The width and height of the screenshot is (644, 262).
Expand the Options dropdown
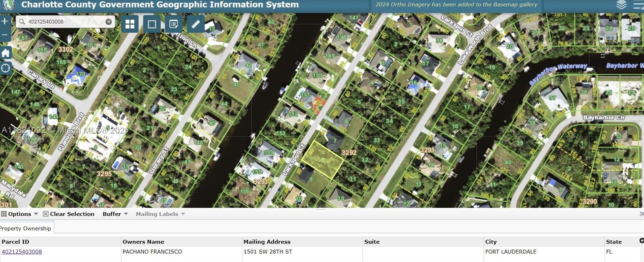20,214
